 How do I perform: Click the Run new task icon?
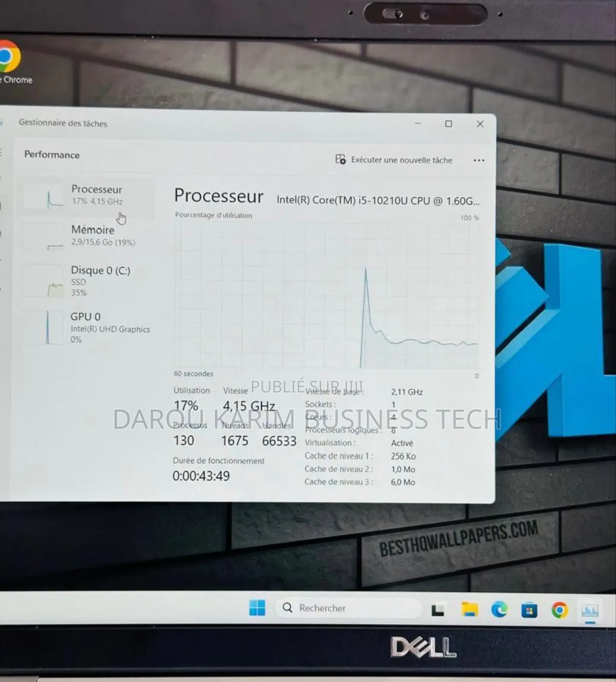[340, 159]
